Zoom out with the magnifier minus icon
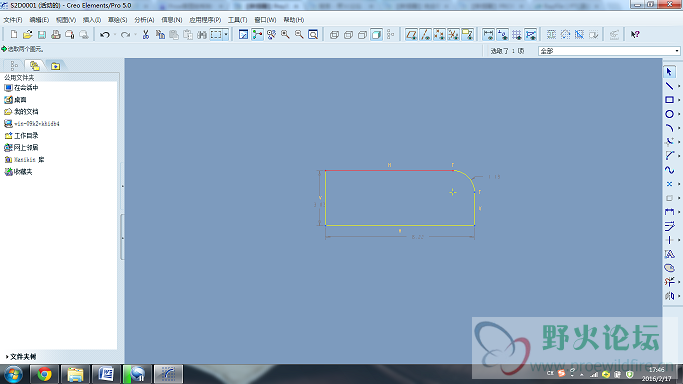 point(299,34)
